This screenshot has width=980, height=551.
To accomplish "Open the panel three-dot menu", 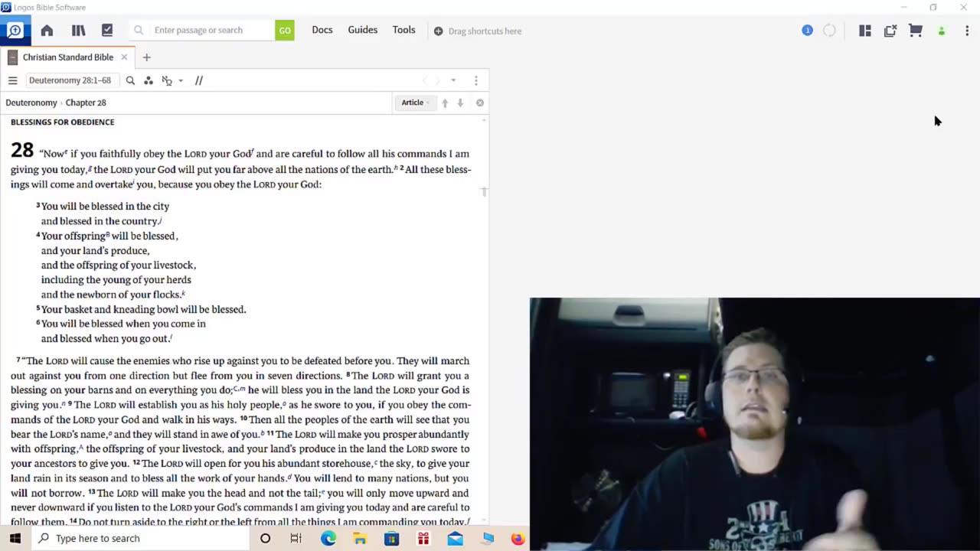I will tap(475, 80).
